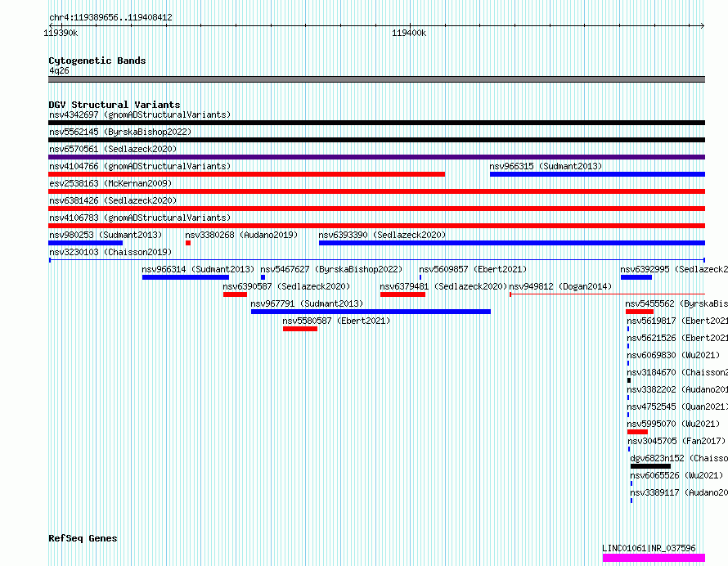Open the nsv6390587 Sedlazeck2020 label
728x566 pixels.
286,286
